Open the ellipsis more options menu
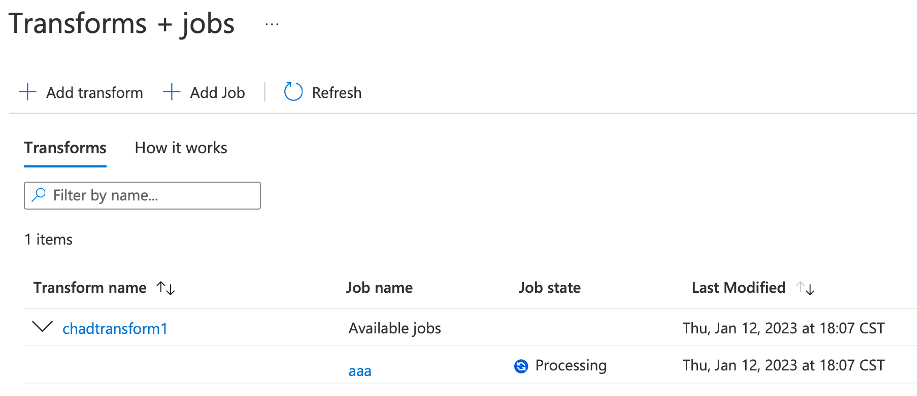917x396 pixels. click(271, 25)
